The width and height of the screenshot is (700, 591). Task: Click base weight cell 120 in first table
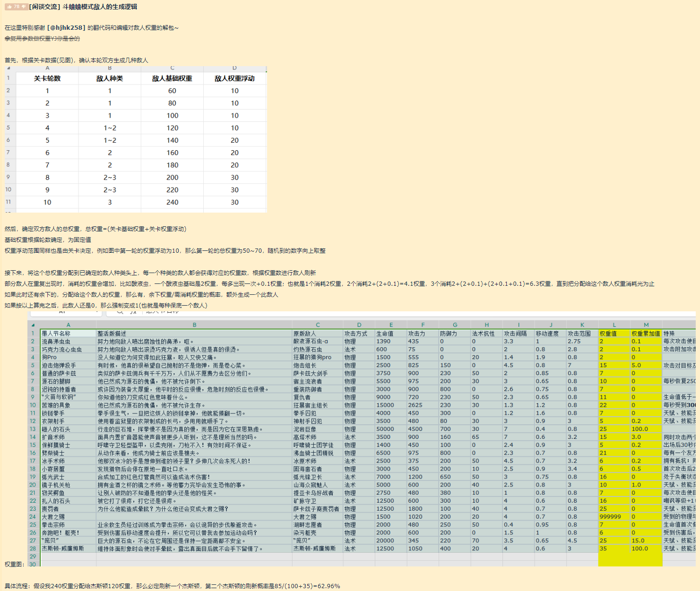click(x=172, y=128)
